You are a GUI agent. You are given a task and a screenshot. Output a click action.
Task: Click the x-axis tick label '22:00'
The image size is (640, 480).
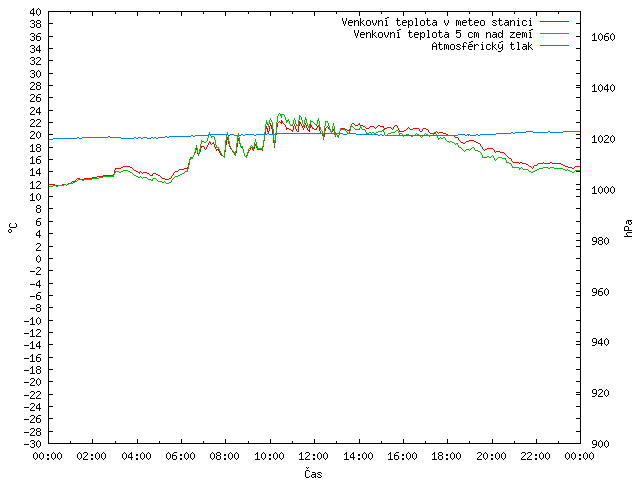[535, 456]
